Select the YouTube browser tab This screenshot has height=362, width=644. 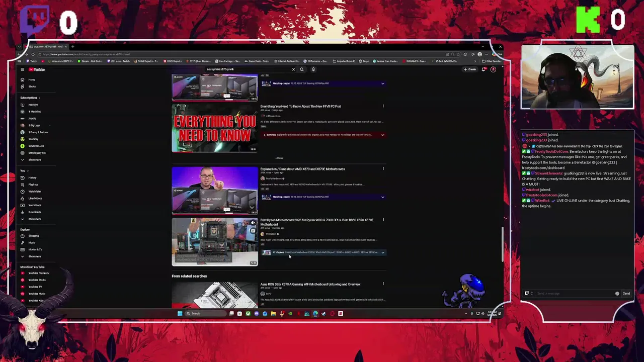click(x=46, y=47)
